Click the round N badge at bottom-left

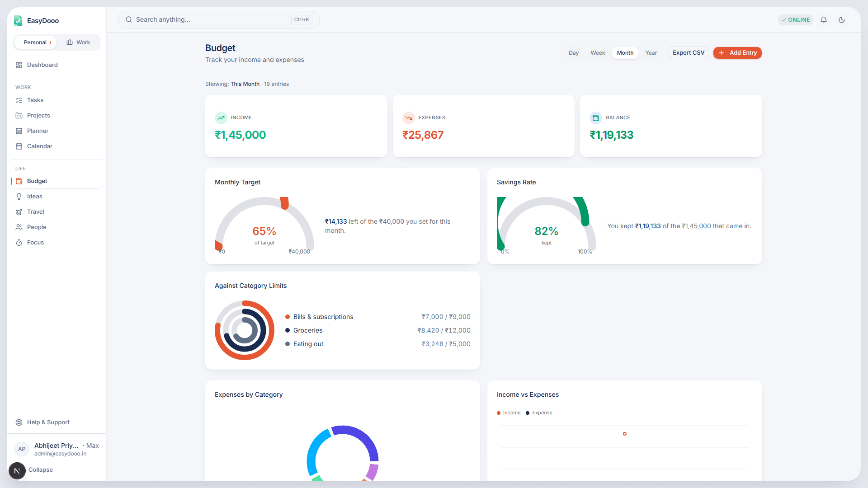tap(17, 471)
